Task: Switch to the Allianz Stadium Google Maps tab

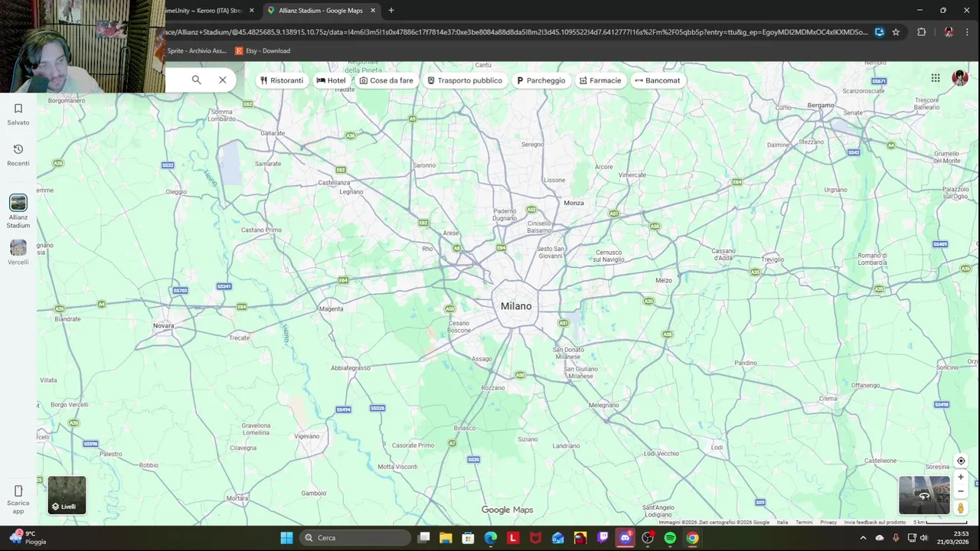Action: tap(321, 11)
